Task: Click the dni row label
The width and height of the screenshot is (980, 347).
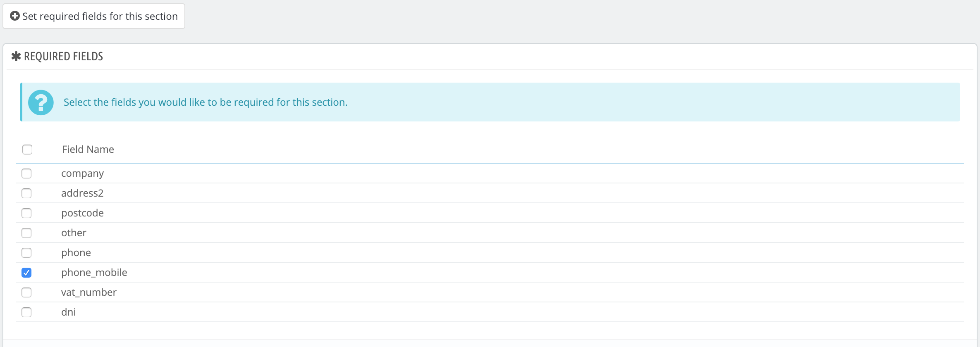Action: [69, 312]
